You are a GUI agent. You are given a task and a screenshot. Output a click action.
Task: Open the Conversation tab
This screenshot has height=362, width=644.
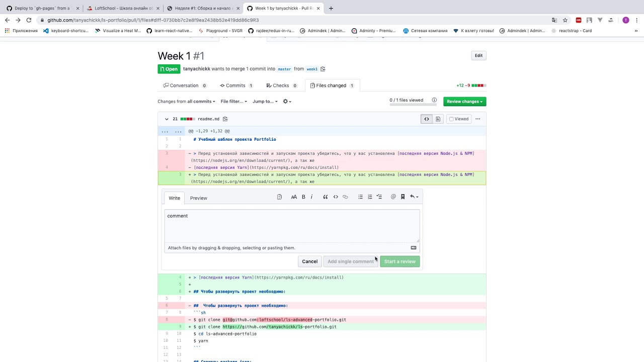185,85
